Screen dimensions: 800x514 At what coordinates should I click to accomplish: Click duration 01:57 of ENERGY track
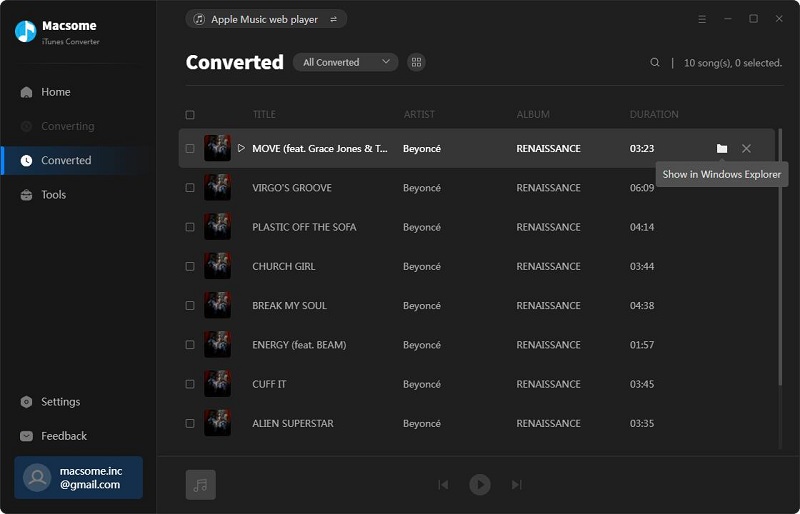(x=642, y=345)
